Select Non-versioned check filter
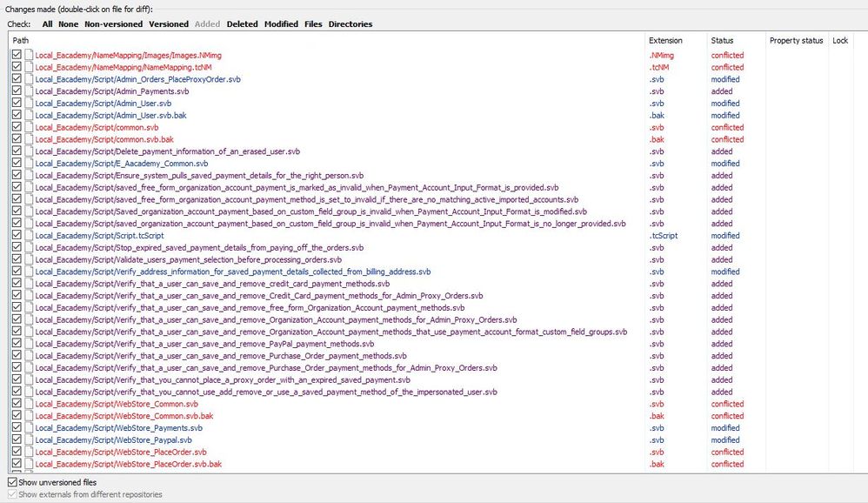Image resolution: width=868 pixels, height=503 pixels. pos(113,24)
